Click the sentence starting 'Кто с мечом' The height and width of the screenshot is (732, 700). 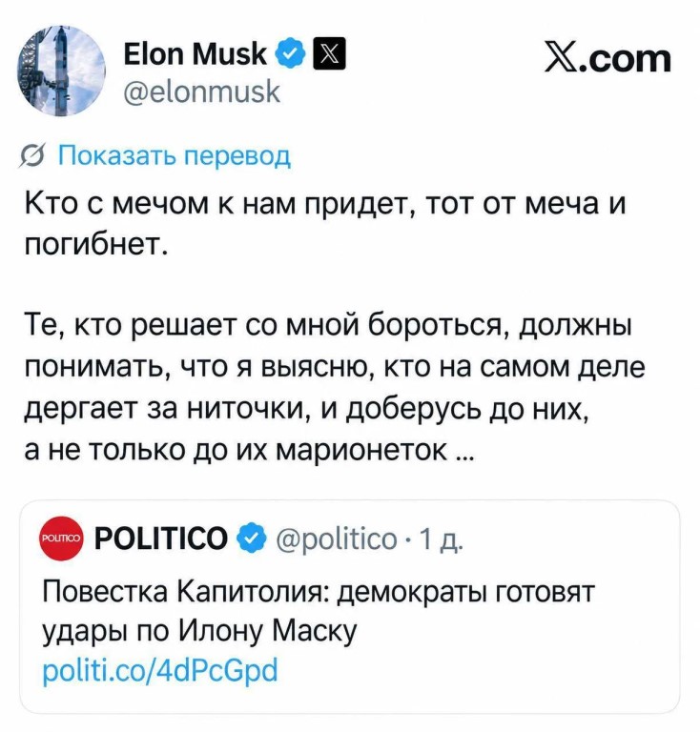coord(325,224)
